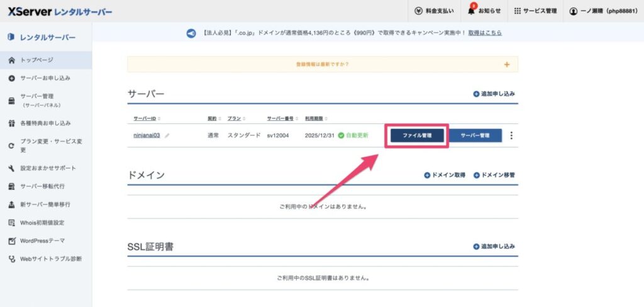Sort by 契約 column

click(x=214, y=118)
